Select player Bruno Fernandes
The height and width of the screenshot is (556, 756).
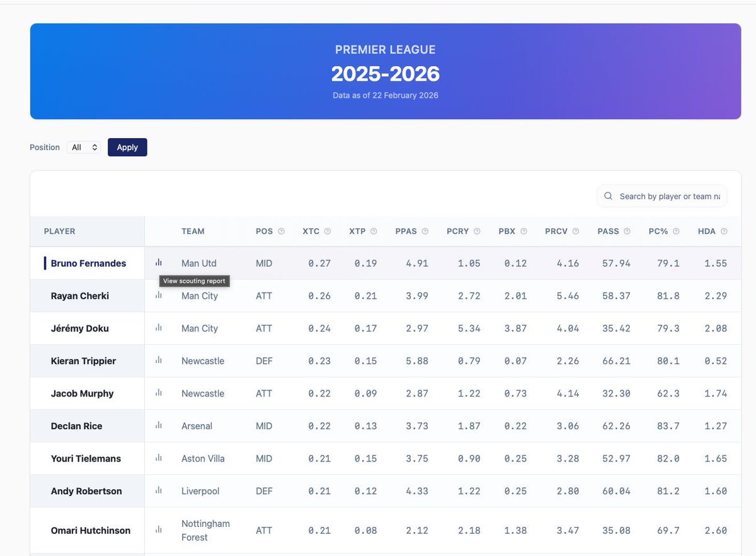pos(88,263)
